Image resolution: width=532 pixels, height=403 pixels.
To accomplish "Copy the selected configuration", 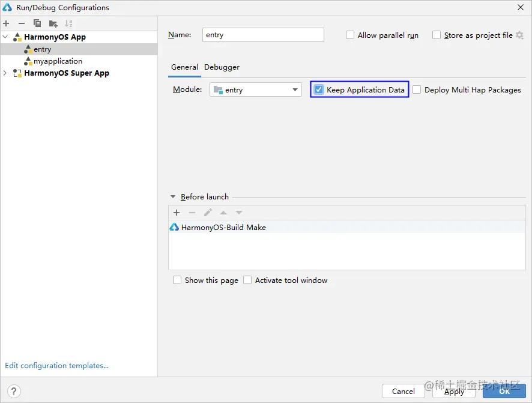I will coord(37,23).
